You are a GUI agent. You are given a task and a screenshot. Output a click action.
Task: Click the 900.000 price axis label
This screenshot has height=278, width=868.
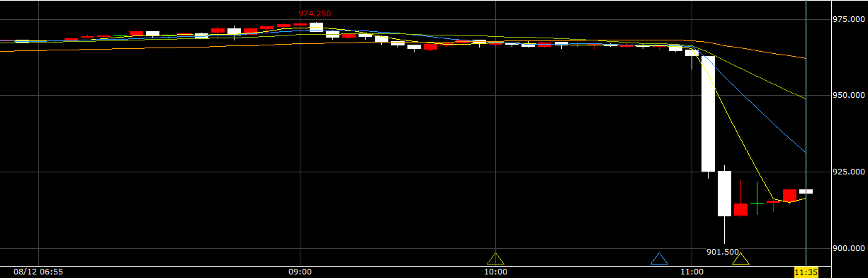click(847, 248)
